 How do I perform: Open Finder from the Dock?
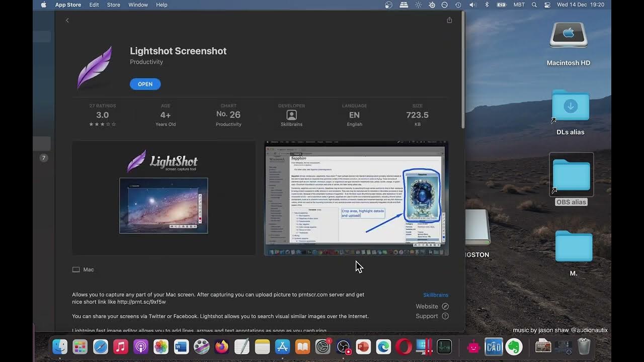click(x=60, y=346)
